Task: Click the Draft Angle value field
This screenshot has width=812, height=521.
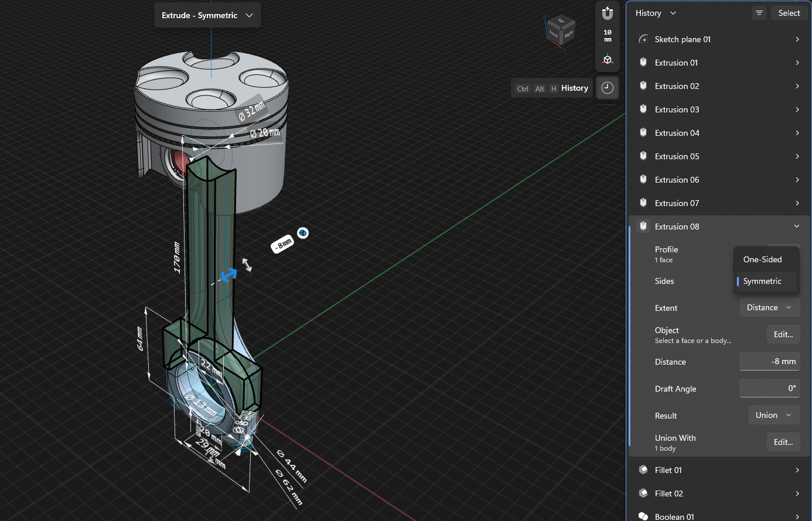Action: coord(769,388)
